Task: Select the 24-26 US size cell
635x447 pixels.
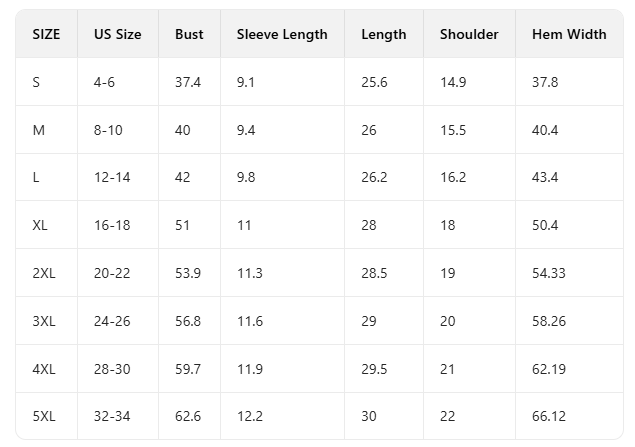Action: point(112,321)
